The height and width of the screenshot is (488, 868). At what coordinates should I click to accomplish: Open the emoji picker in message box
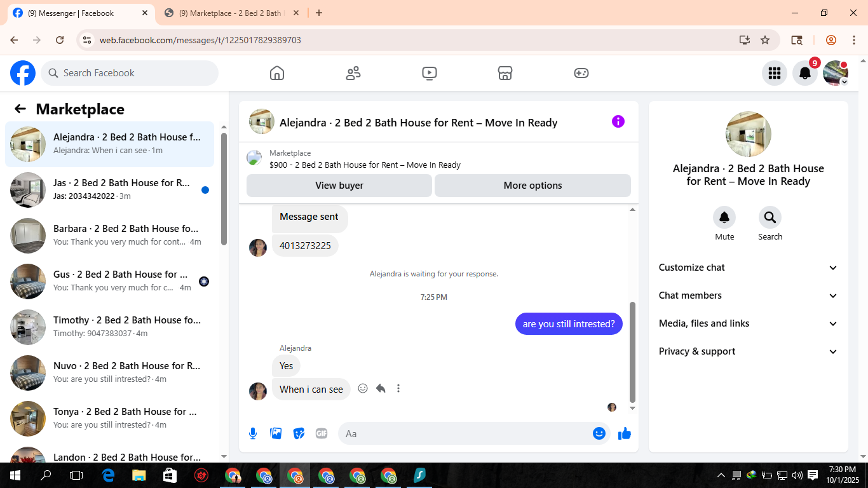click(599, 433)
